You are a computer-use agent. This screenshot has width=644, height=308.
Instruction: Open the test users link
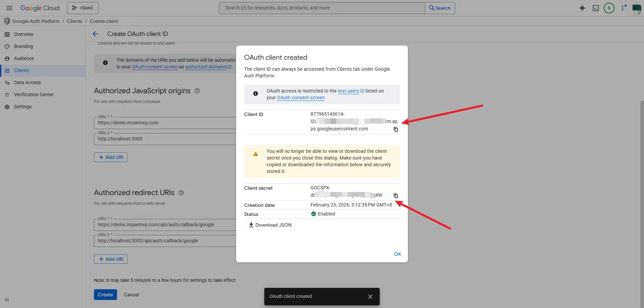click(x=348, y=91)
